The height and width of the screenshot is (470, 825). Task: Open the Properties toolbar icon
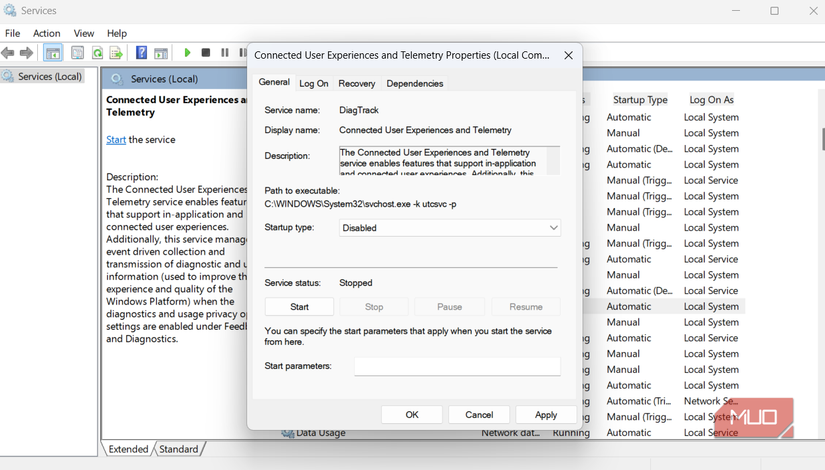tap(77, 53)
